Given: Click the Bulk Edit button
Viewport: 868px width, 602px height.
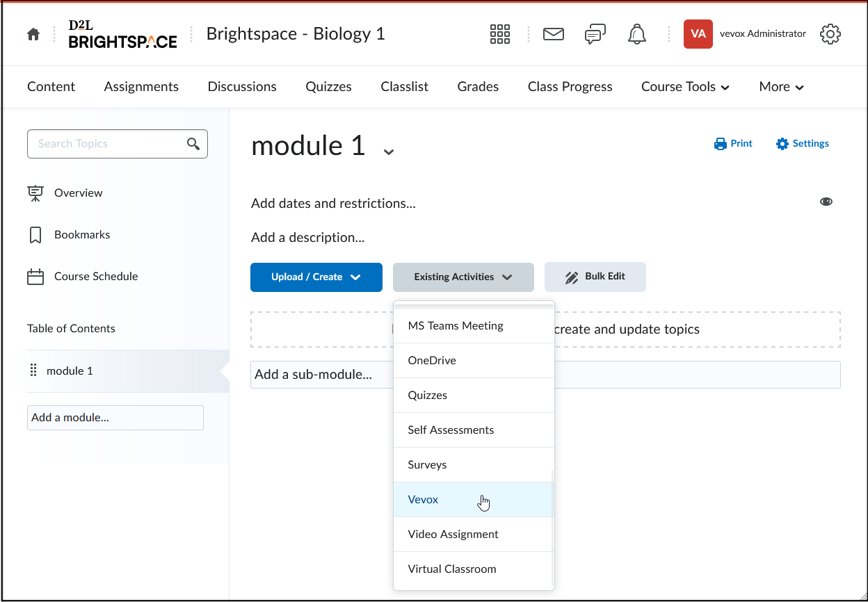Looking at the screenshot, I should coord(595,277).
